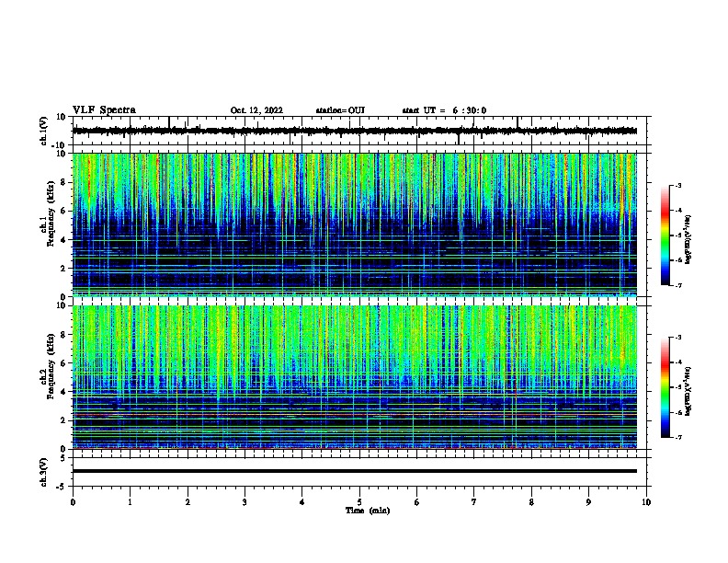Click the "VLF Spectra" plot title
Image resolution: width=728 pixels, height=563 pixels.
coord(104,110)
